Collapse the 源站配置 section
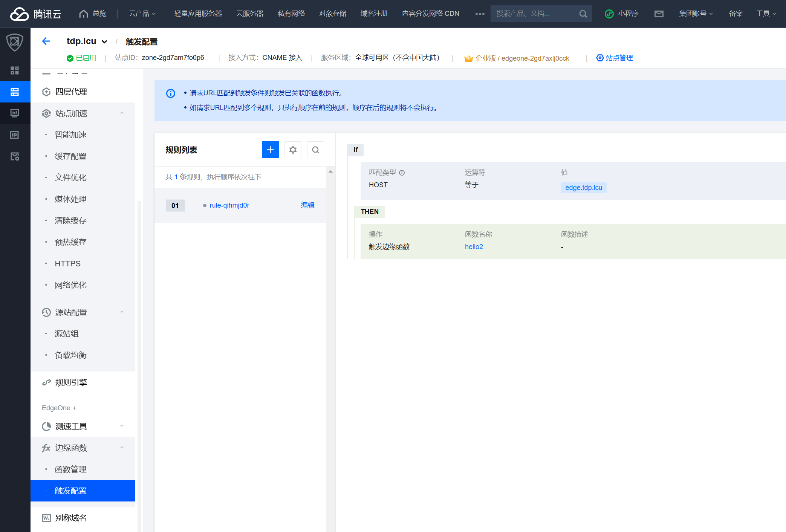This screenshot has width=786, height=532. (122, 312)
